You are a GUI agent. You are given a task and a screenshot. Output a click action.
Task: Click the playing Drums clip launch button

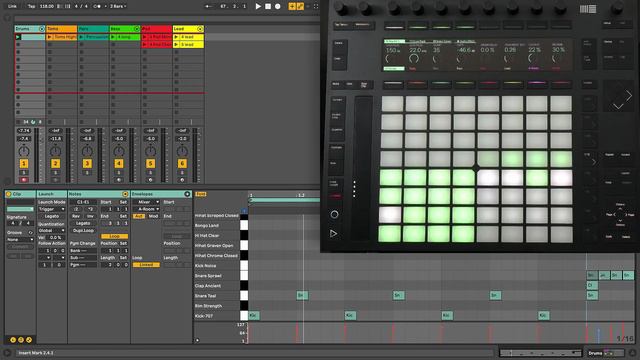pyautogui.click(x=18, y=37)
